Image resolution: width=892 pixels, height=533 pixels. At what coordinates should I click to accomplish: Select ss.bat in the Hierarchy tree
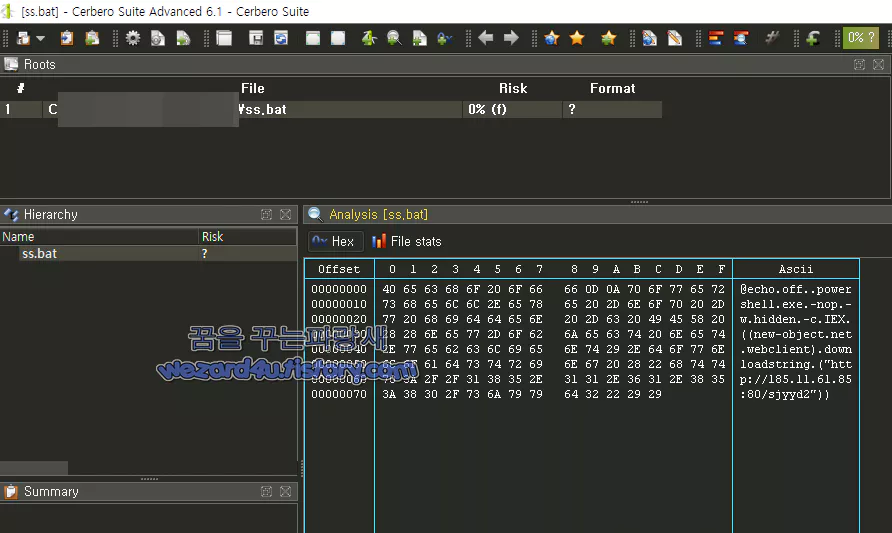pos(39,254)
